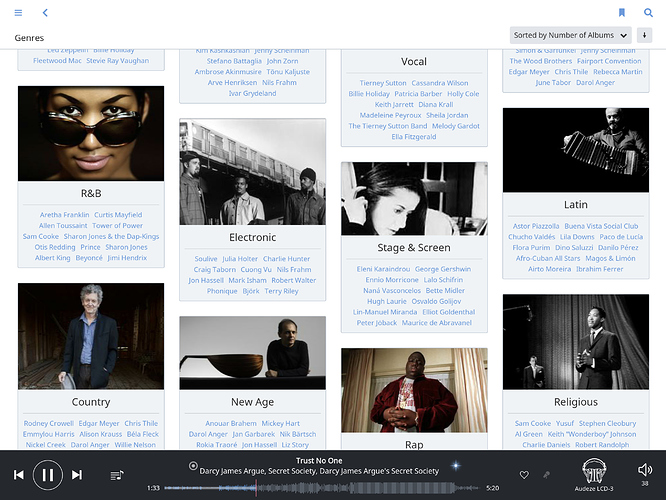The height and width of the screenshot is (500, 666).
Task: Open the Electronic genre photo
Action: [x=253, y=172]
